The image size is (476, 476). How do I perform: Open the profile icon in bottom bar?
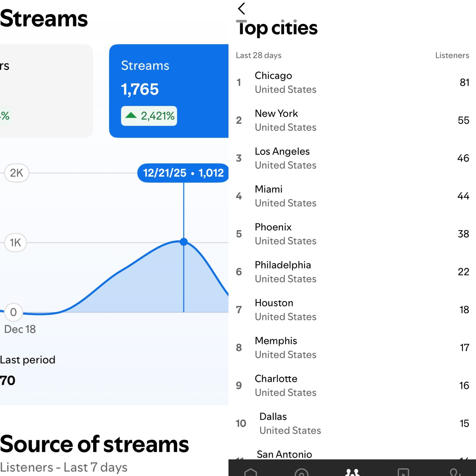coord(454,472)
